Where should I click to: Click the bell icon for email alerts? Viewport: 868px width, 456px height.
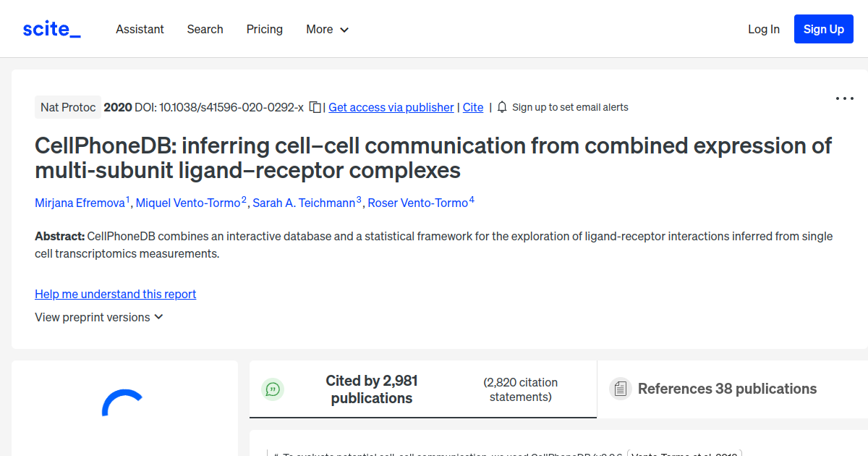click(501, 106)
